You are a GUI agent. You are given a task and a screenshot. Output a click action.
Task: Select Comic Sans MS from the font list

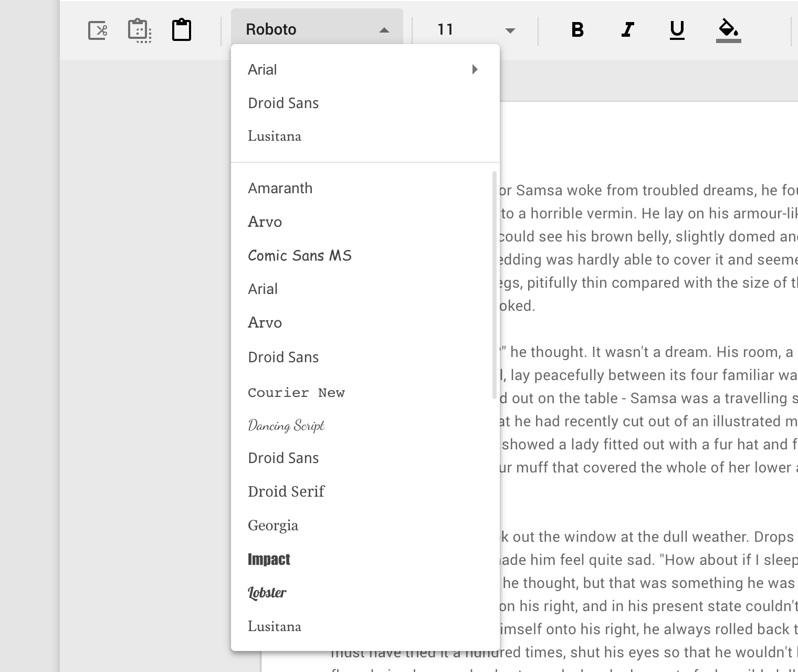pyautogui.click(x=300, y=256)
